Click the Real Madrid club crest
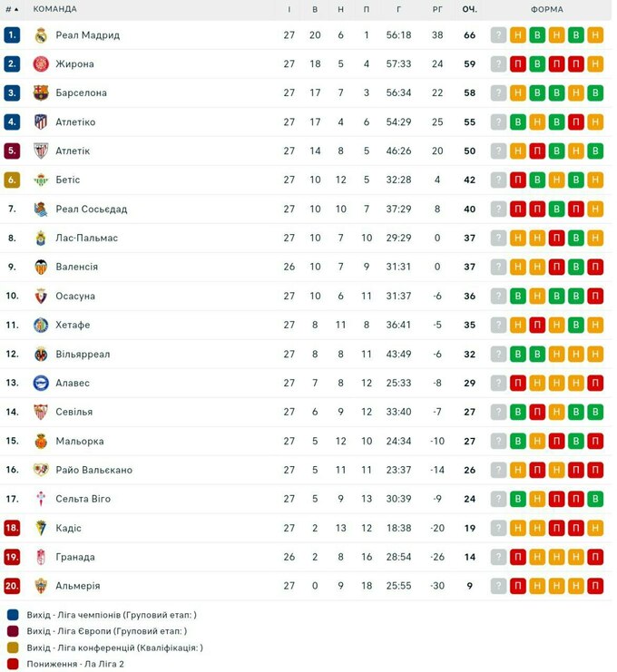Image resolution: width=617 pixels, height=672 pixels. point(40,35)
